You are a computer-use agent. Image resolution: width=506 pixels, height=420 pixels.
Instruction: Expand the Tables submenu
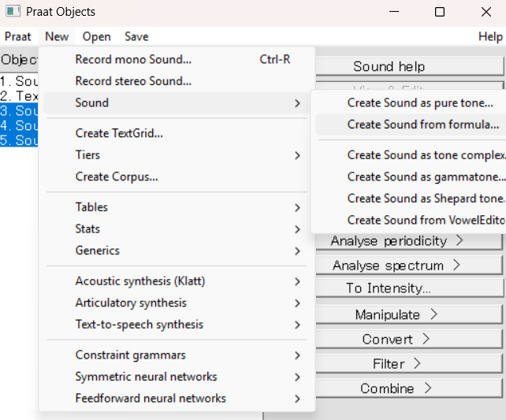point(177,207)
